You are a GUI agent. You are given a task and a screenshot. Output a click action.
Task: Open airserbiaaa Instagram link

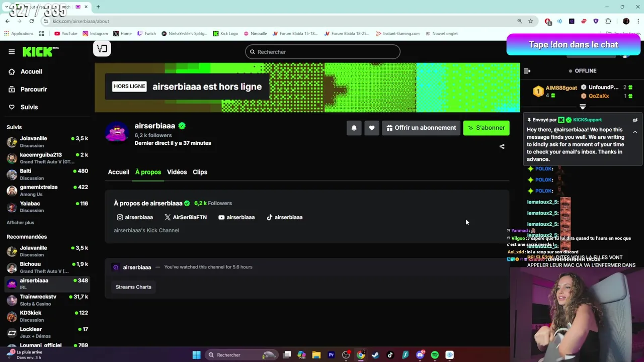tap(135, 217)
